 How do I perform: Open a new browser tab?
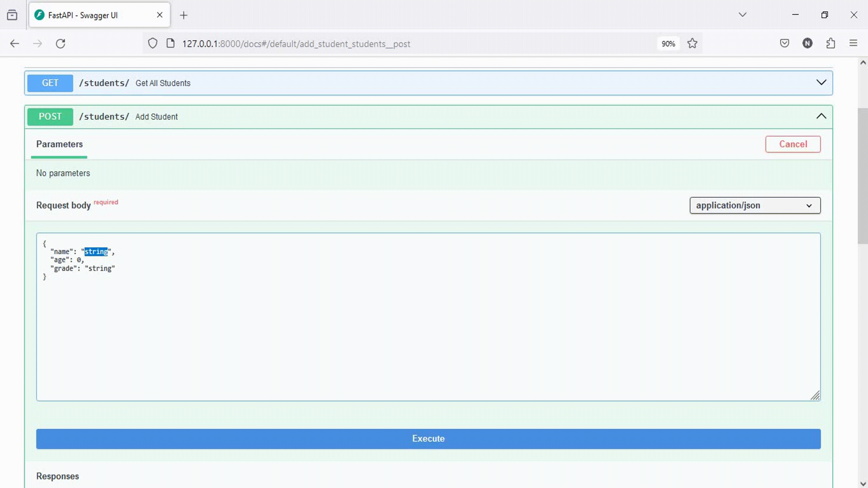(x=184, y=15)
